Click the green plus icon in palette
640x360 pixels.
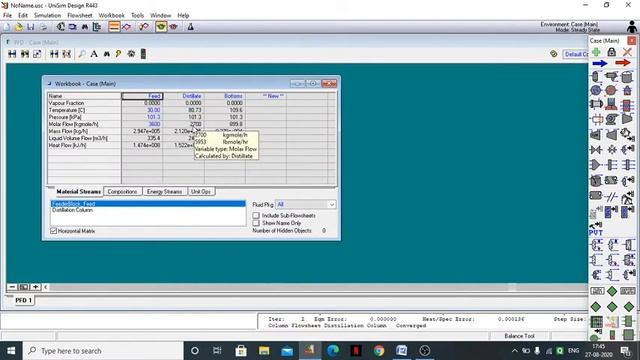596,52
